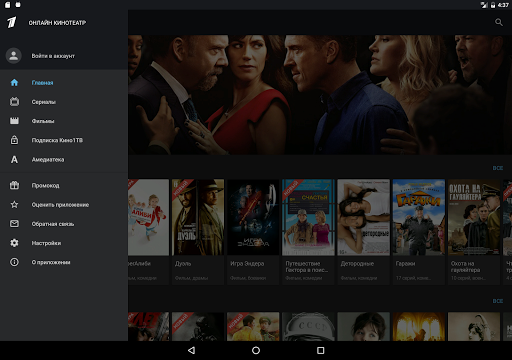
Task: Tap the gift icon for Промокод
Action: [14, 185]
